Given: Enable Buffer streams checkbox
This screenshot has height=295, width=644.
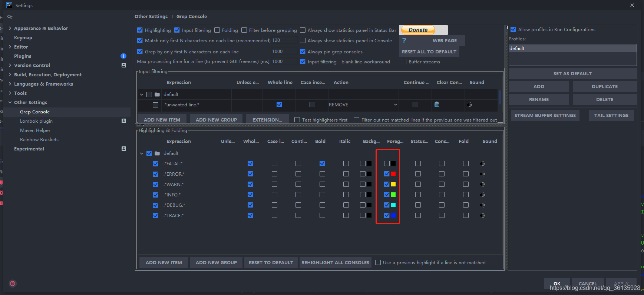Looking at the screenshot, I should [x=403, y=62].
